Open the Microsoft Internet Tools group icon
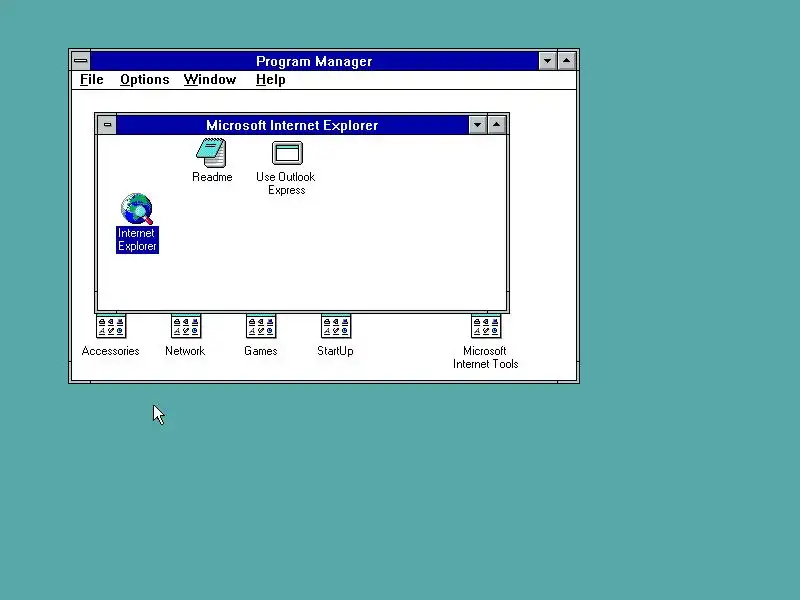Viewport: 800px width, 600px height. tap(486, 327)
